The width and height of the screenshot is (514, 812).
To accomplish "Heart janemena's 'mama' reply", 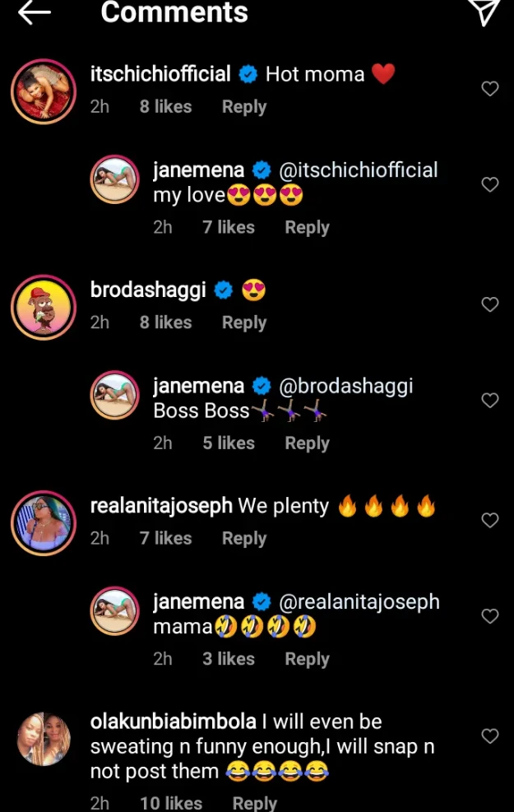I will [489, 616].
